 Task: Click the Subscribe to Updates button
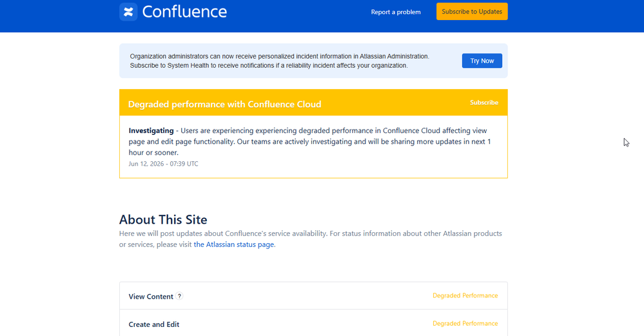click(x=472, y=12)
